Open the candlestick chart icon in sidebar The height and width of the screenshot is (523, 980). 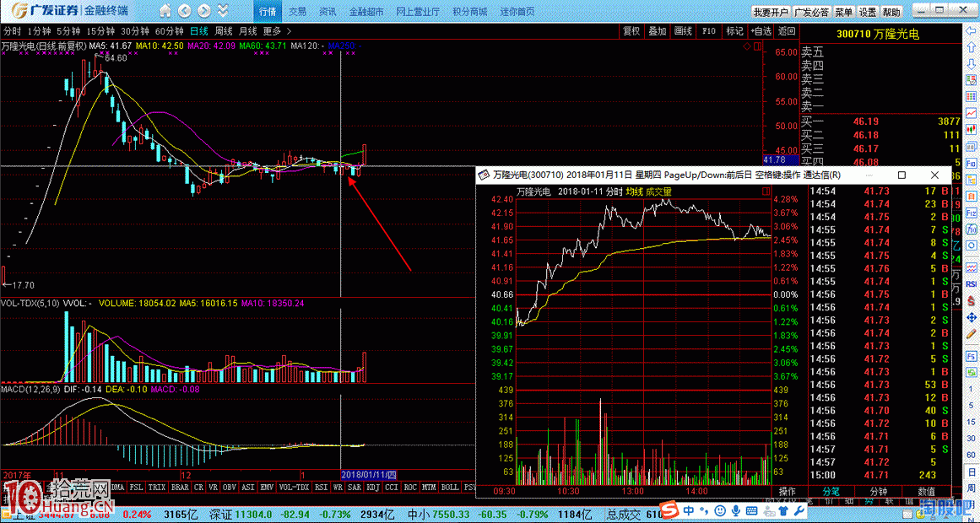coord(972,129)
